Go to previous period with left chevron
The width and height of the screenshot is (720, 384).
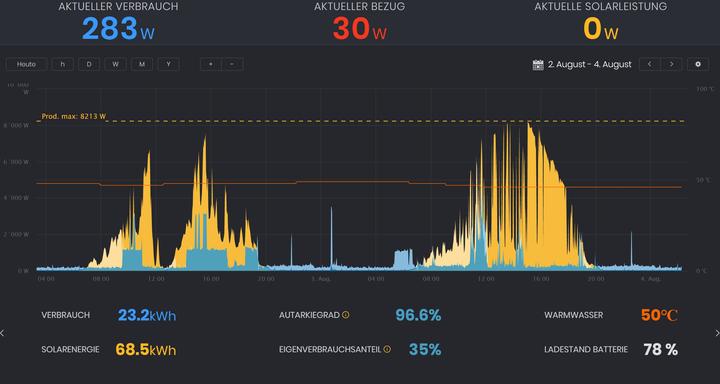650,64
